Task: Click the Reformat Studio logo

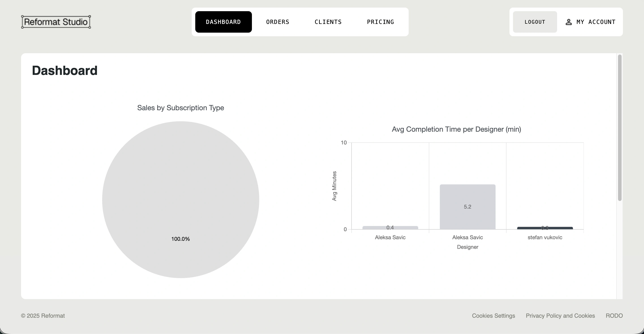Action: pyautogui.click(x=56, y=22)
